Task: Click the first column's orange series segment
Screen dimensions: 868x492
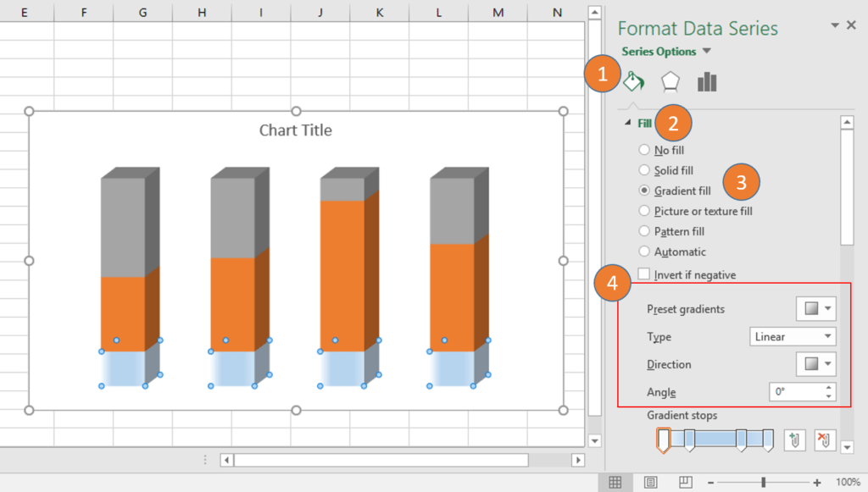Action: click(123, 312)
